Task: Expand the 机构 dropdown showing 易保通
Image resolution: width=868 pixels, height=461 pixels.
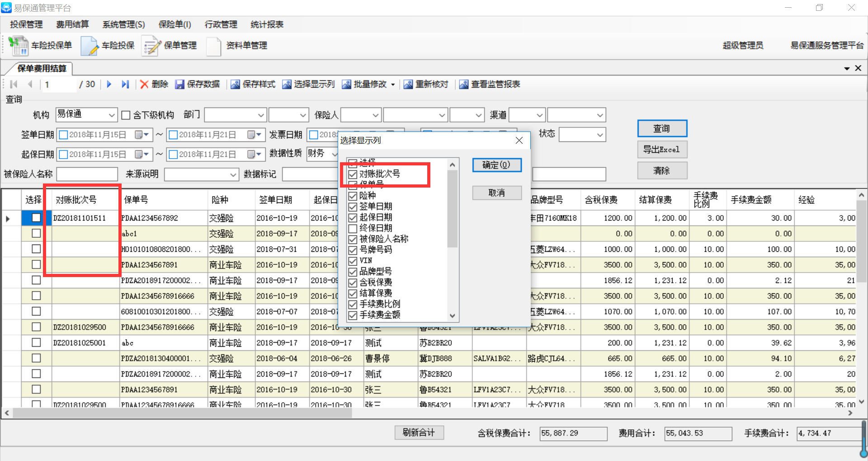Action: (x=112, y=115)
